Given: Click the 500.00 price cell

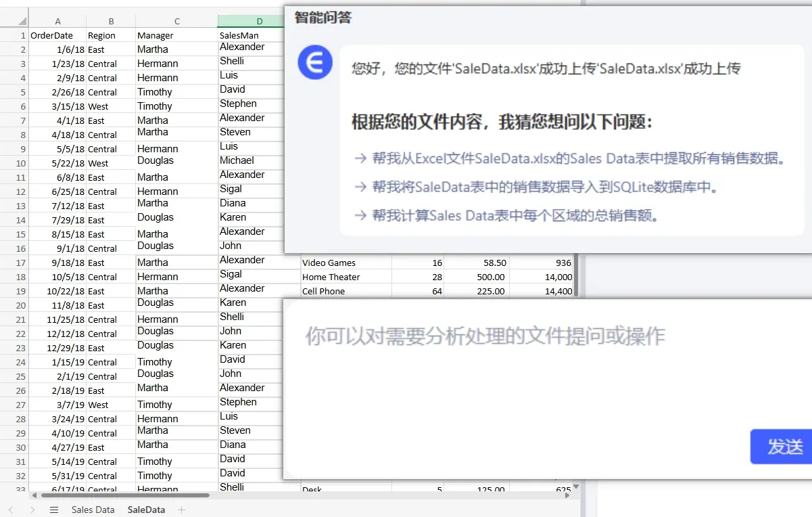Looking at the screenshot, I should click(477, 277).
